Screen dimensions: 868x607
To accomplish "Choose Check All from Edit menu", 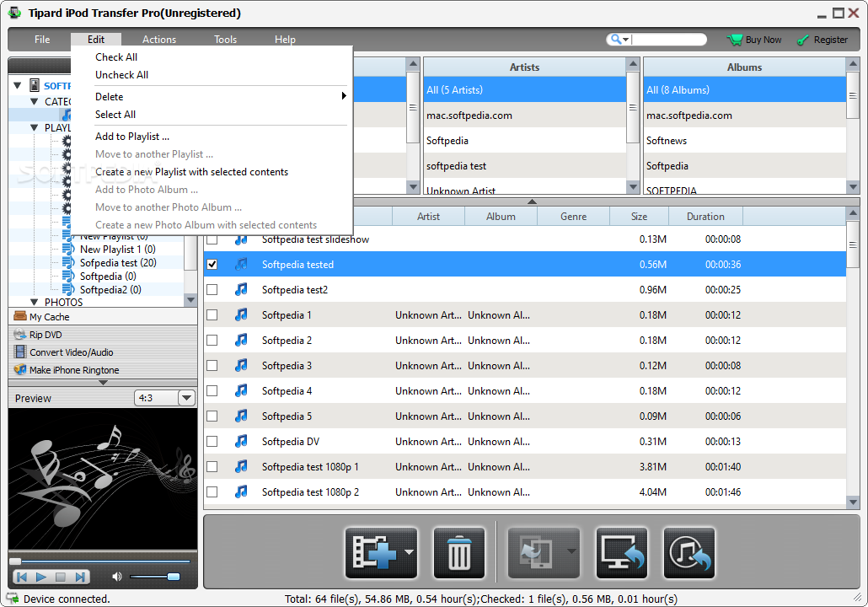I will click(x=116, y=57).
